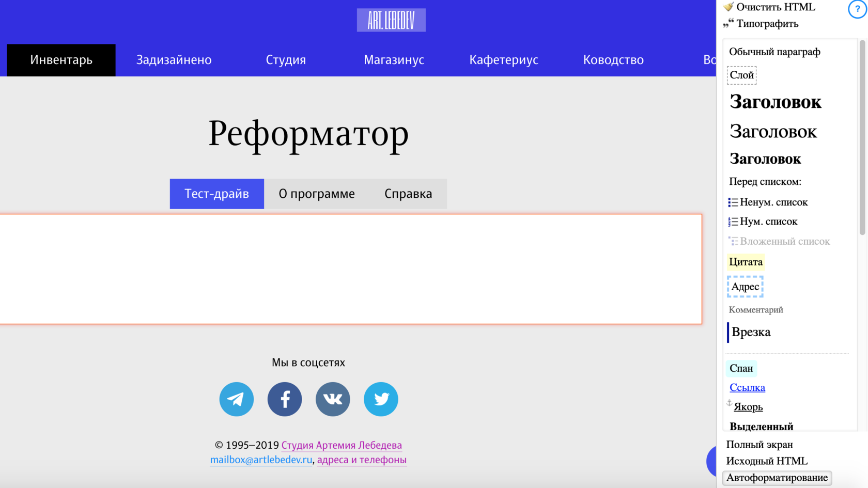Click the Art. Lebedev logo
The width and height of the screenshot is (868, 488).
tap(391, 20)
